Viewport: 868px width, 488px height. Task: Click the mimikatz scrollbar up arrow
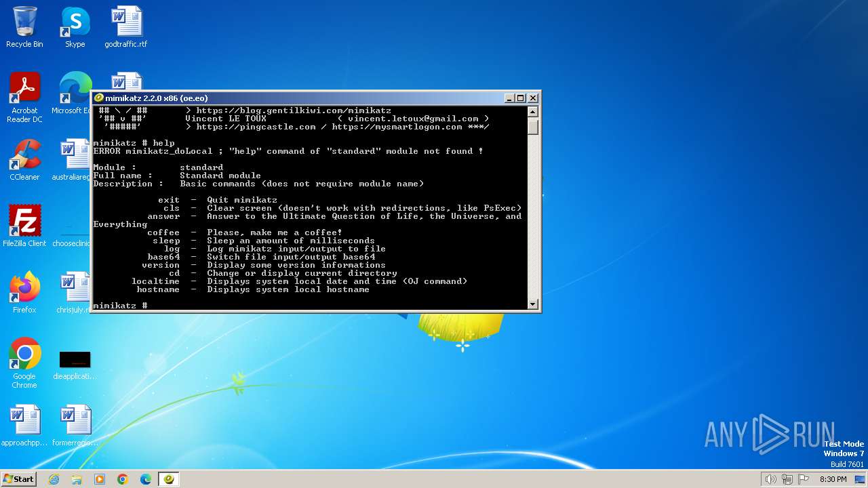pos(533,112)
